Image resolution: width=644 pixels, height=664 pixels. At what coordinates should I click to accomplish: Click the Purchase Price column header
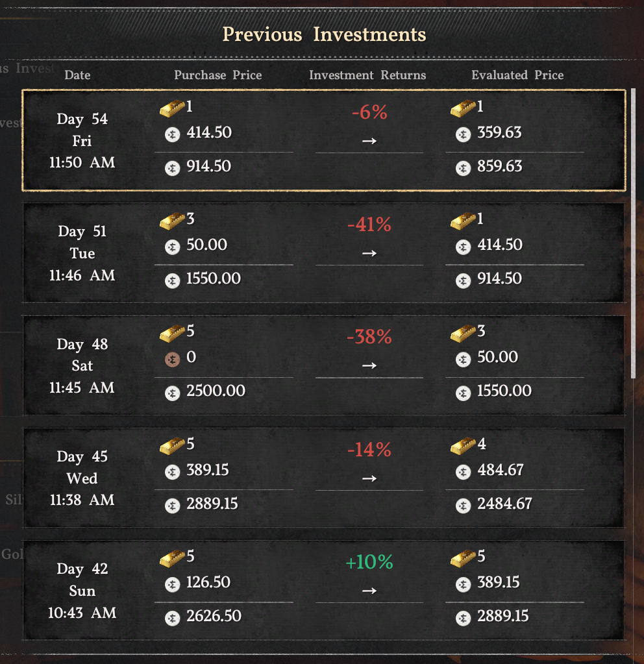(217, 75)
